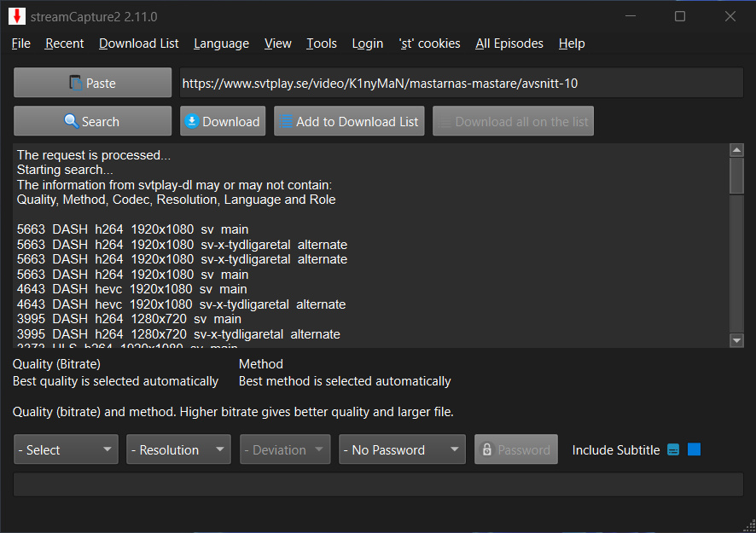Expand the - No Password dropdown
This screenshot has height=533, width=756.
click(402, 449)
